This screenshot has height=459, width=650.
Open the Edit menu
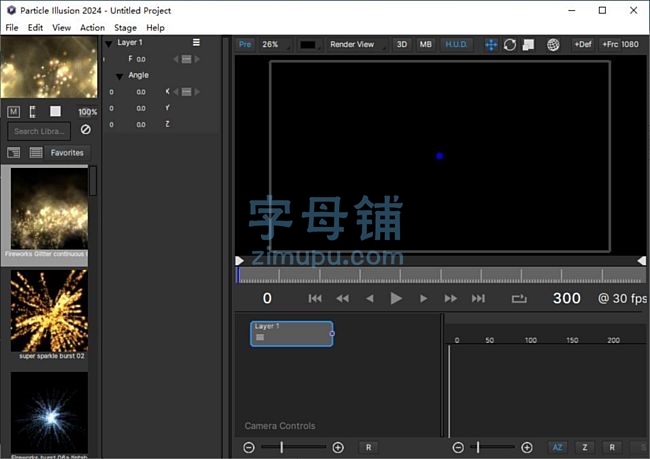point(35,28)
